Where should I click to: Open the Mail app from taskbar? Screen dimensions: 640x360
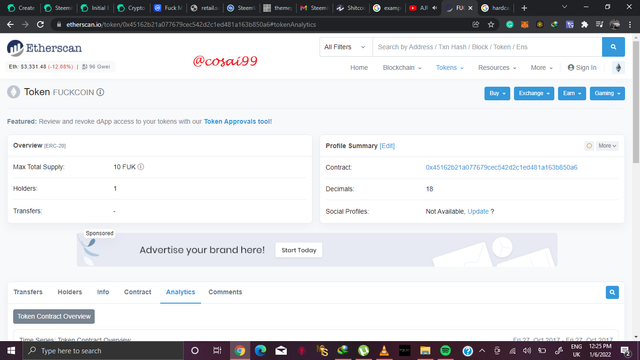[281, 351]
